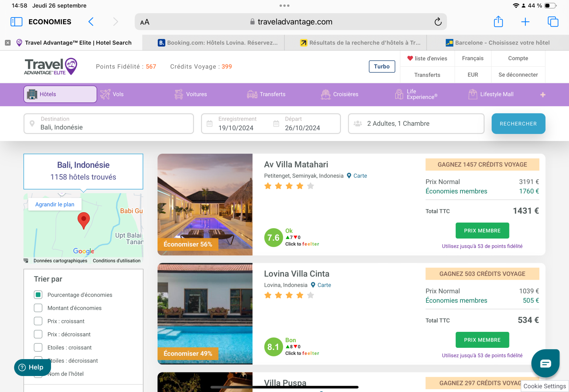
Task: Open the AA reader options
Action: pyautogui.click(x=145, y=22)
